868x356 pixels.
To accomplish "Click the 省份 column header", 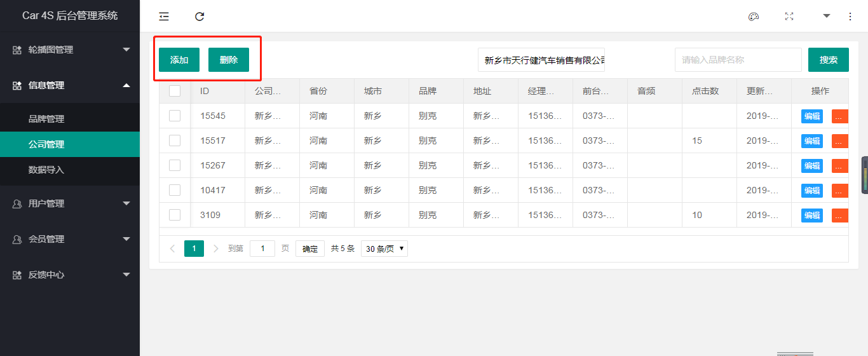I will tap(327, 91).
